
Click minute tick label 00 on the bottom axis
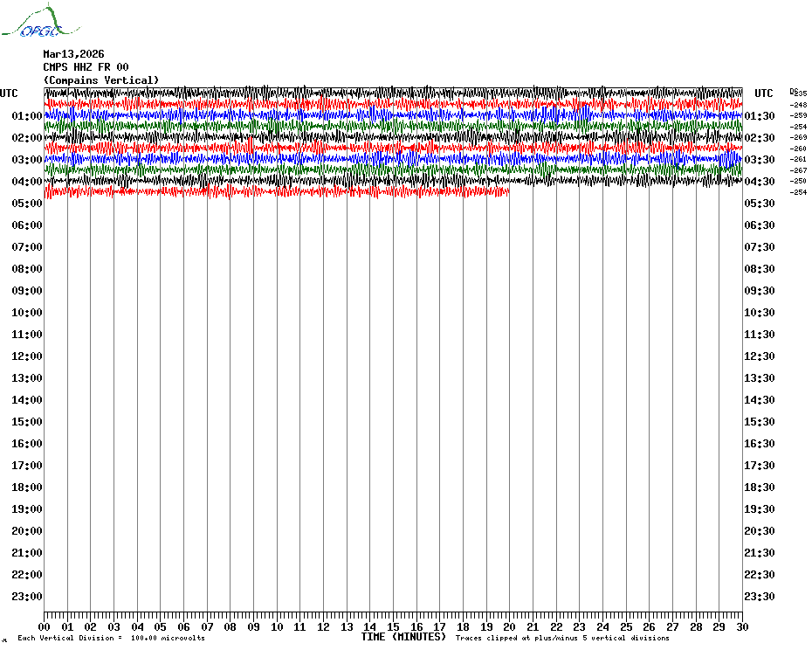(x=44, y=626)
